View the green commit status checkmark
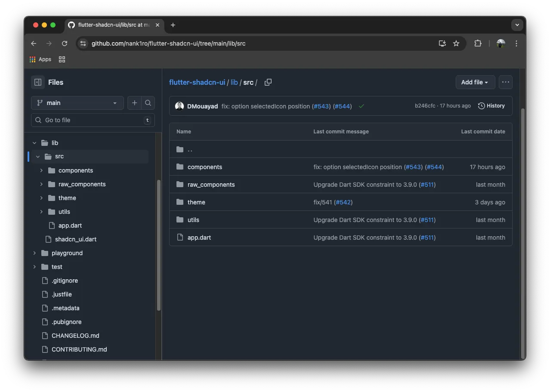 (x=362, y=106)
